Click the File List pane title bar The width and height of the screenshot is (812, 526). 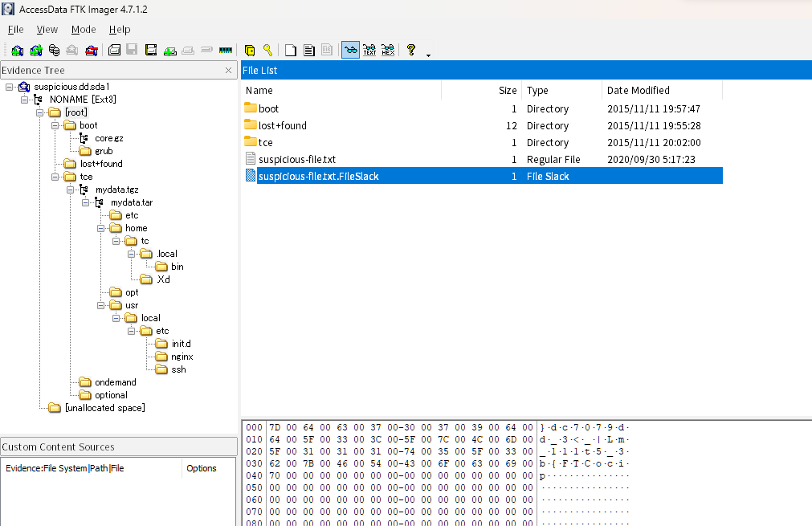pos(526,71)
